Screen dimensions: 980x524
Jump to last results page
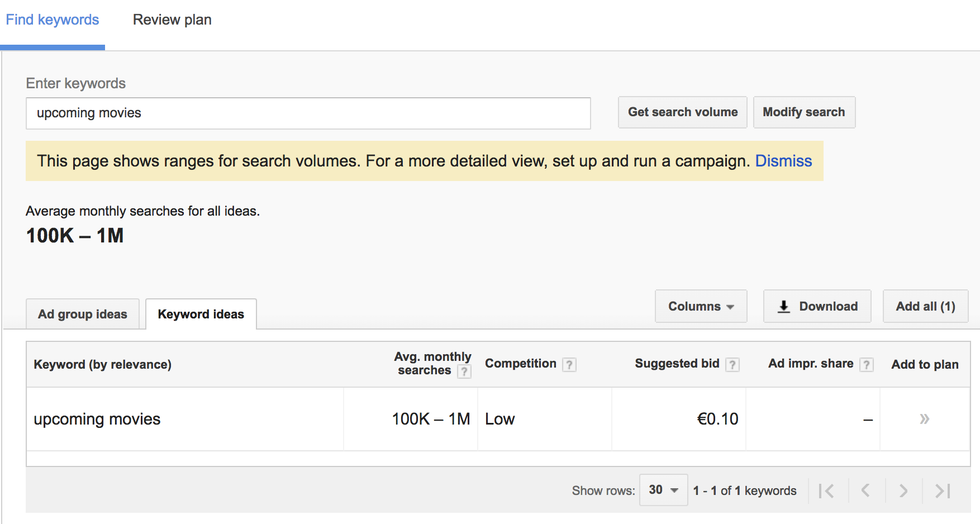[x=943, y=491]
